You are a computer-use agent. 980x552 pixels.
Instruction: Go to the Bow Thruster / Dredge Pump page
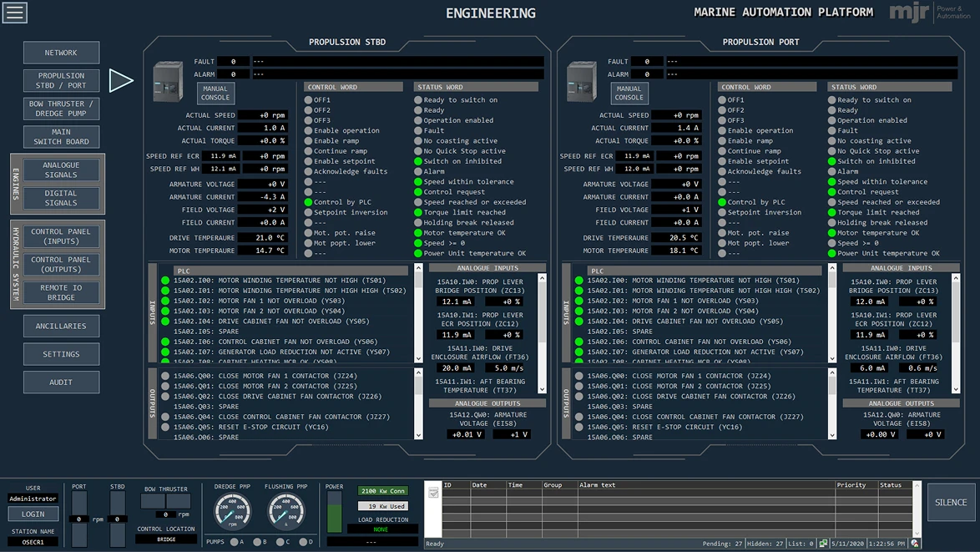tap(61, 109)
